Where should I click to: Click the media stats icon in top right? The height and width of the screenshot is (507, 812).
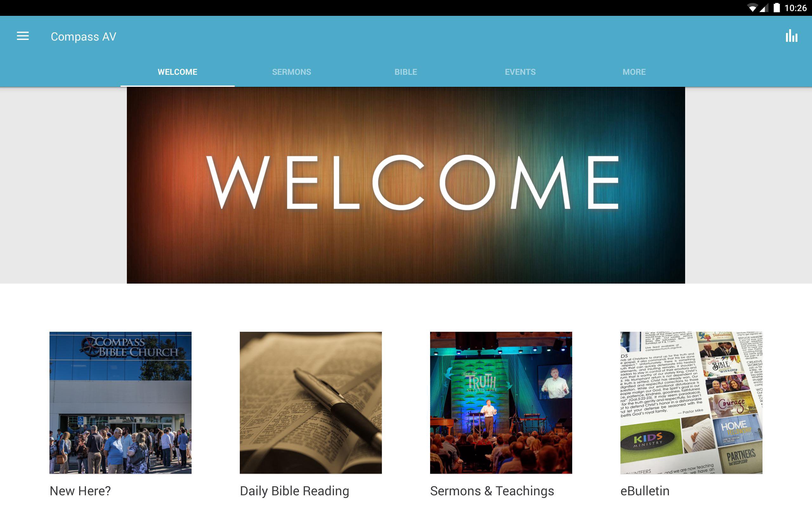pyautogui.click(x=791, y=36)
